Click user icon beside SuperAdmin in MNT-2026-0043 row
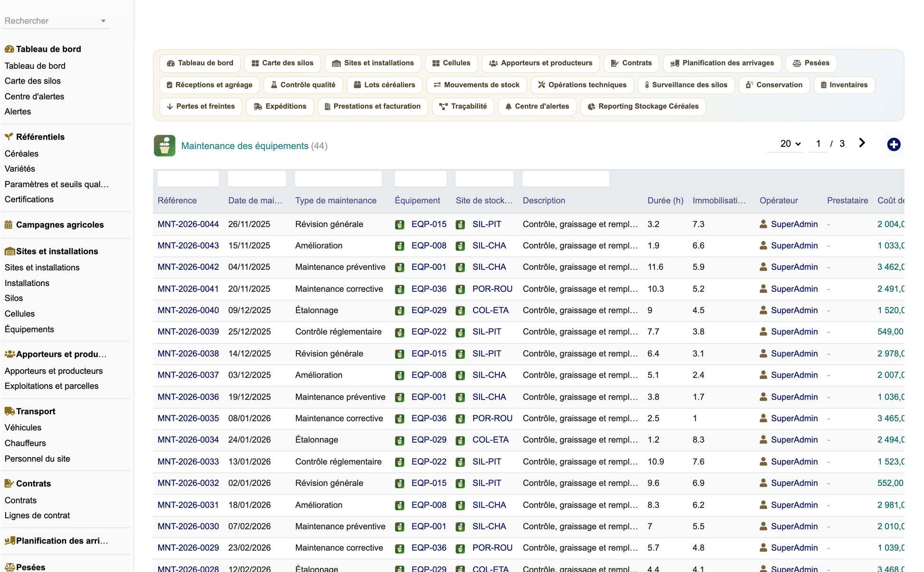The height and width of the screenshot is (572, 924). (x=764, y=246)
